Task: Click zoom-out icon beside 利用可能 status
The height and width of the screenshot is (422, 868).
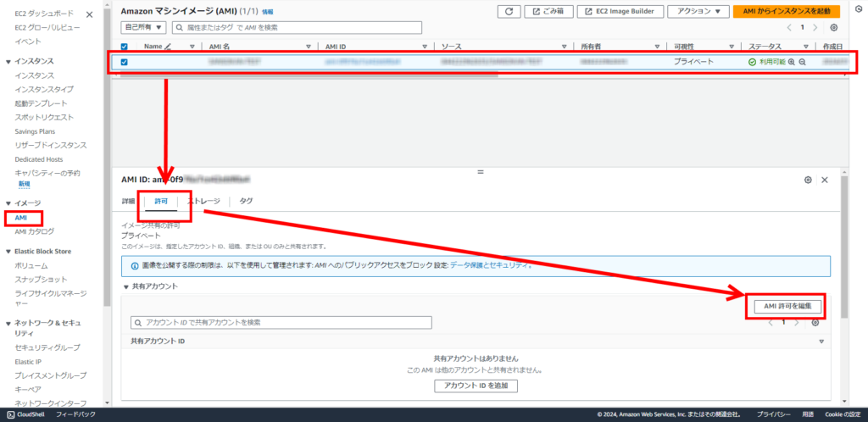Action: tap(802, 62)
